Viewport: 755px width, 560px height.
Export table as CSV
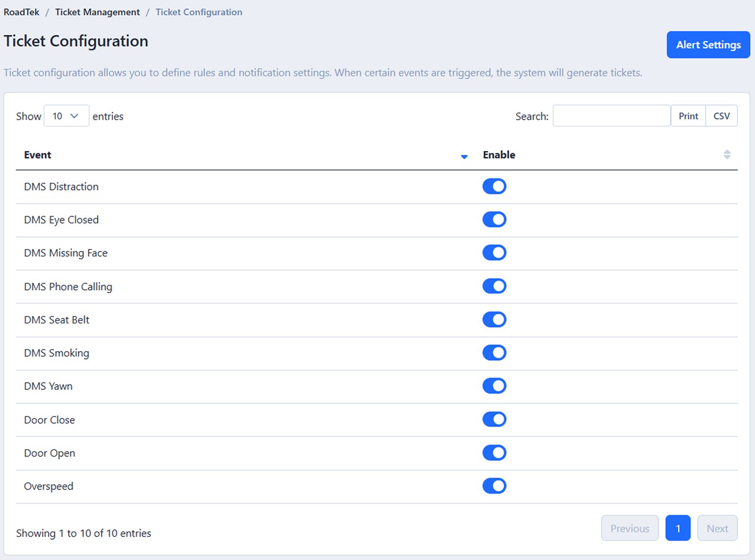point(721,116)
